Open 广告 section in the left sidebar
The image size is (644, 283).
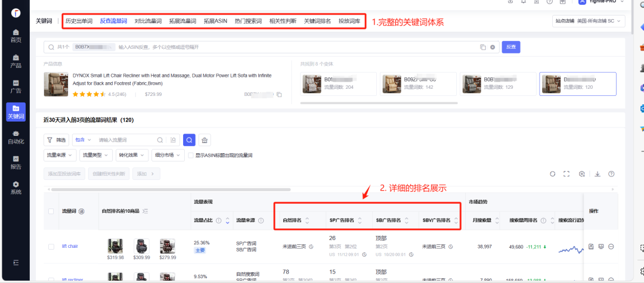click(16, 86)
